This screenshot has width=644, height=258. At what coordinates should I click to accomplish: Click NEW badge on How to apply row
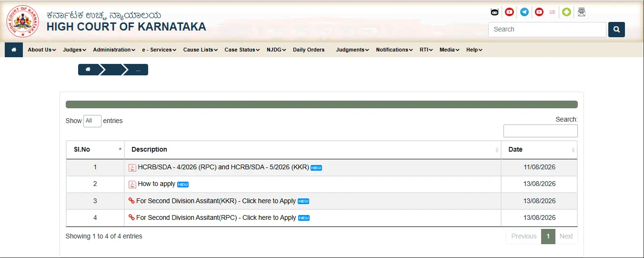pyautogui.click(x=183, y=185)
